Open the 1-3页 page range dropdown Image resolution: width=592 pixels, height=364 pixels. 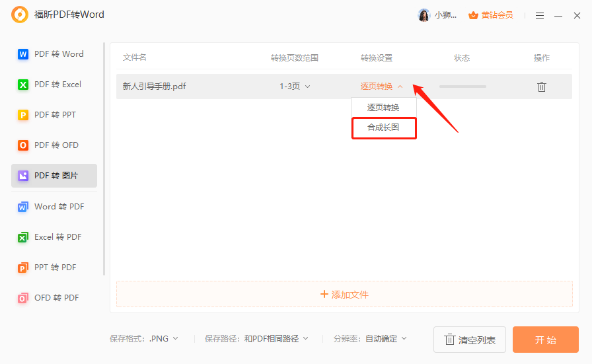coord(295,87)
